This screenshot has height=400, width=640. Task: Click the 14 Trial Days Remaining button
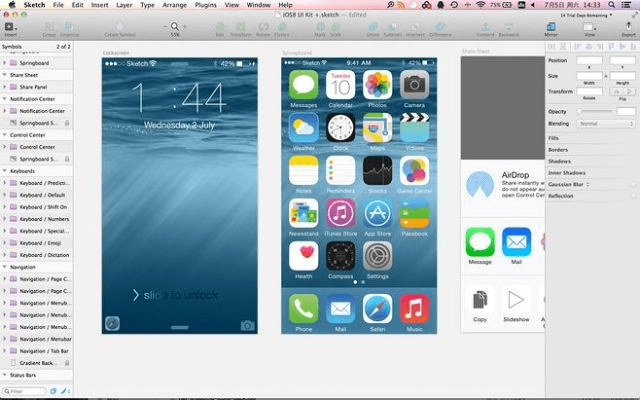pyautogui.click(x=586, y=15)
